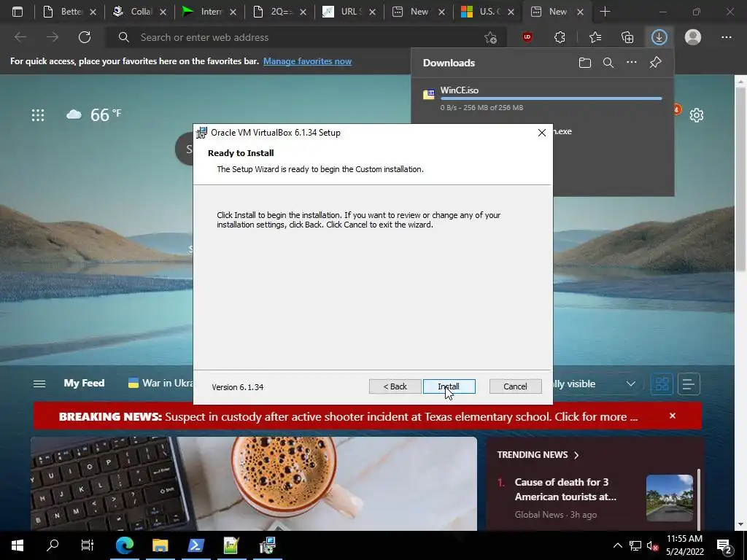Open File Explorer from the taskbar

click(160, 545)
